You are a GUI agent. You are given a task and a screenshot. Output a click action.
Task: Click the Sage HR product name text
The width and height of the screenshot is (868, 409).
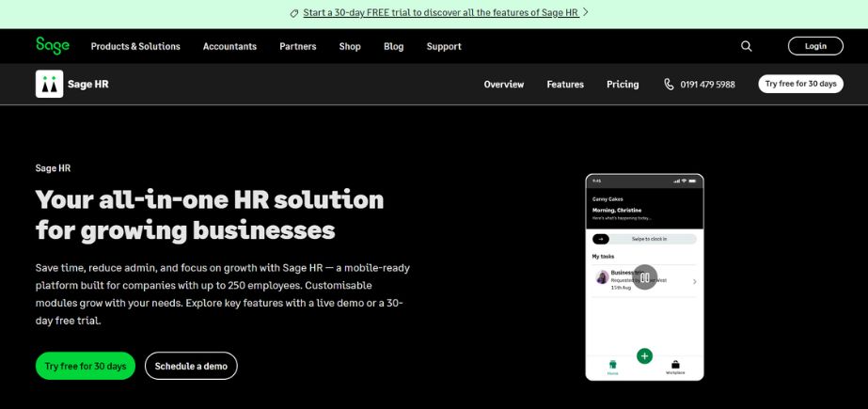coord(88,84)
